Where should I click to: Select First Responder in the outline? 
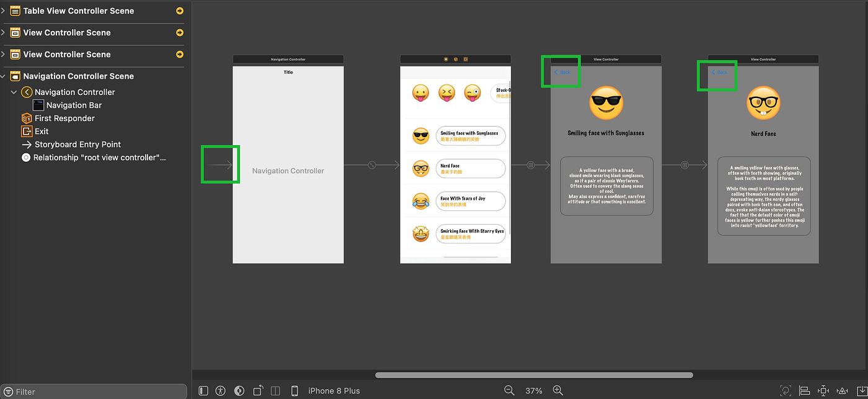pyautogui.click(x=64, y=119)
